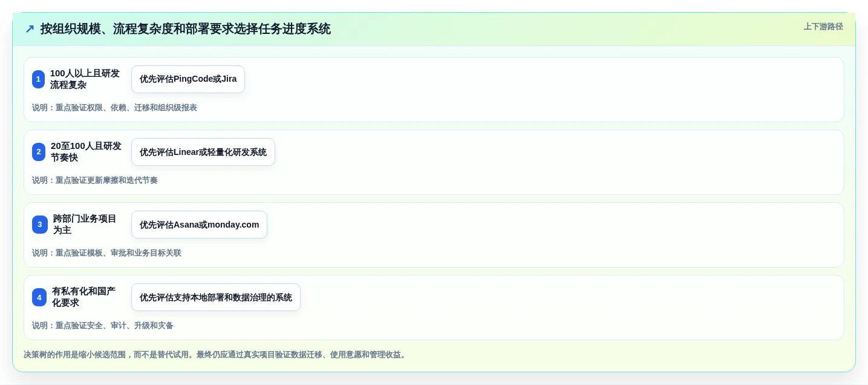Click the note about 更新摩擦和迭代节奏
Screen dimensions: 868x385
point(95,180)
